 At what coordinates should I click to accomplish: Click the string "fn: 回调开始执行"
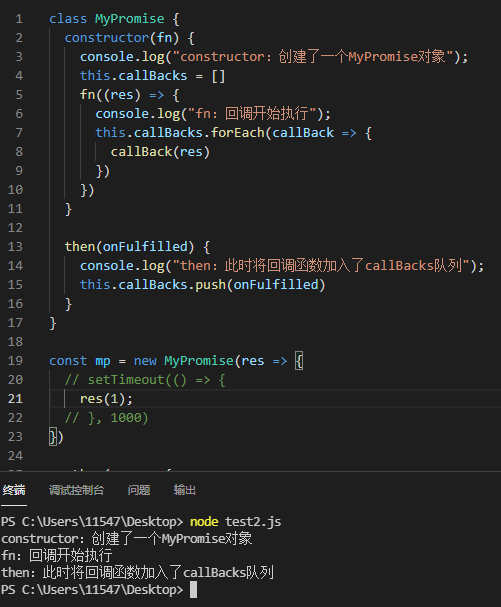point(252,113)
